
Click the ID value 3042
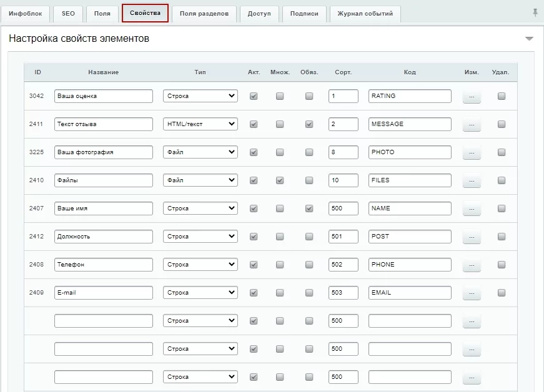point(36,96)
